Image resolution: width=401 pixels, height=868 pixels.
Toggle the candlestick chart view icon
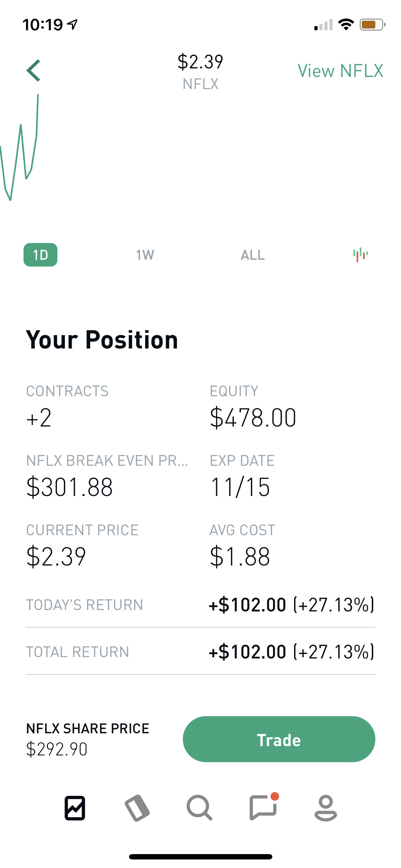(360, 255)
